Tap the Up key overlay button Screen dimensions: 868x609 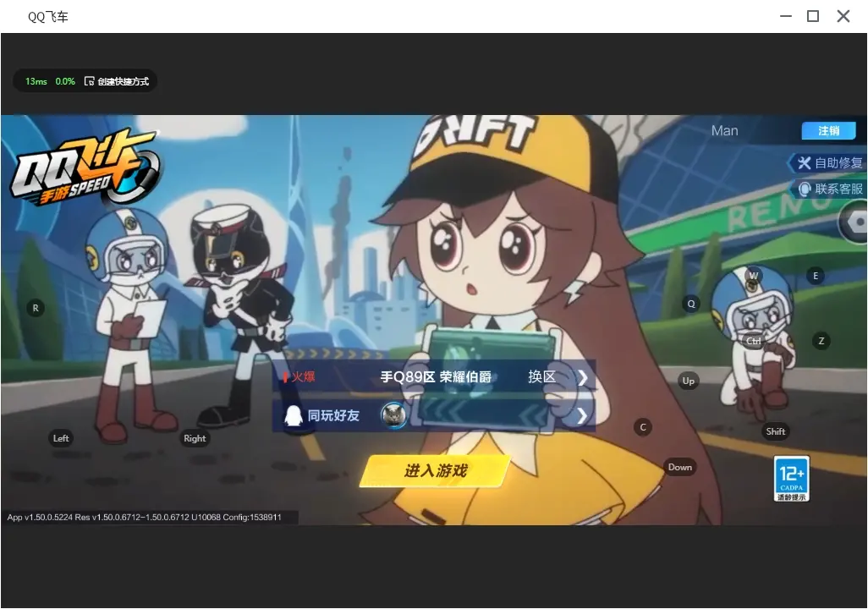click(x=688, y=381)
